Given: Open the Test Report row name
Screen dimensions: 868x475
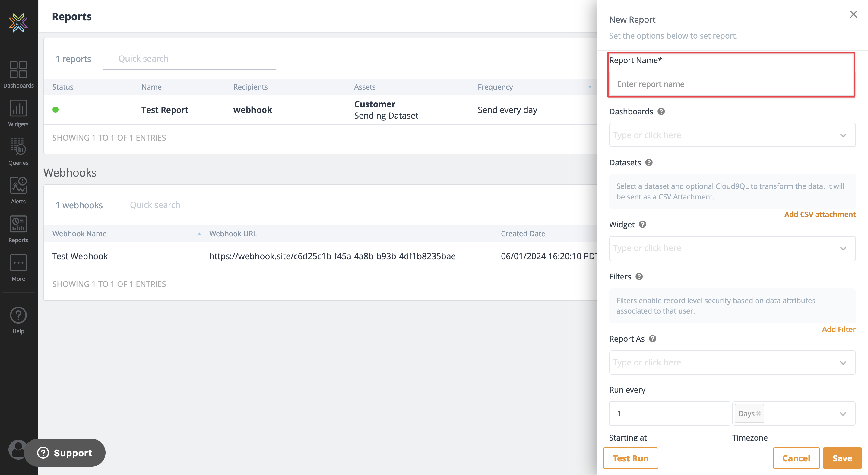Looking at the screenshot, I should coord(165,110).
